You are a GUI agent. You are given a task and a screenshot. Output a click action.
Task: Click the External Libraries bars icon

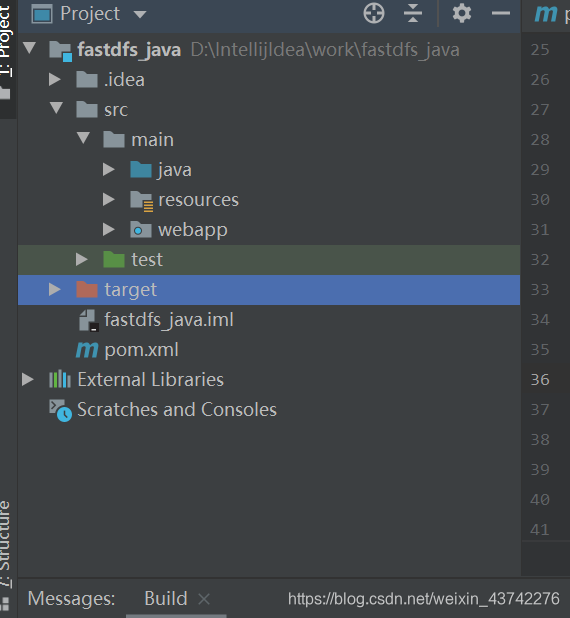pos(60,379)
